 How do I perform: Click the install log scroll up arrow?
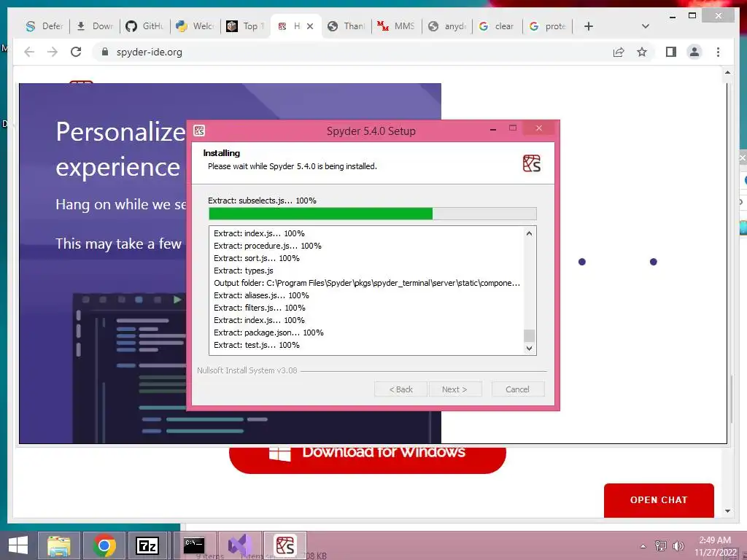pos(529,233)
